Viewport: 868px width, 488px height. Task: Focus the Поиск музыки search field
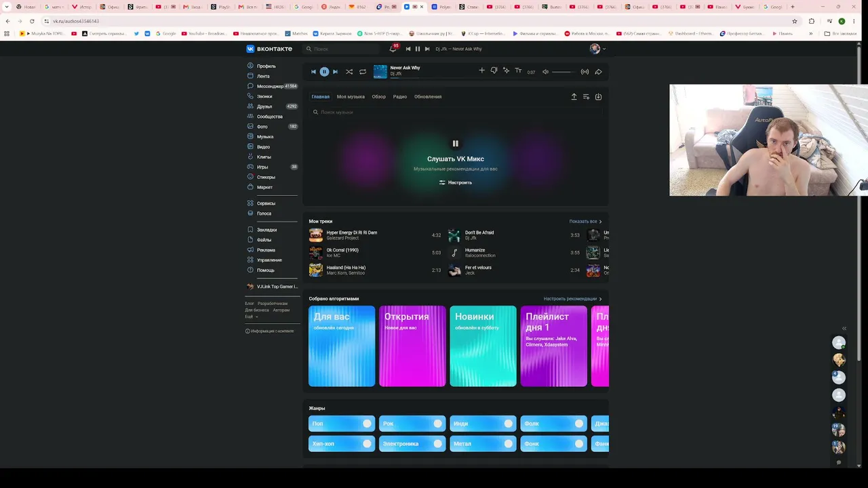(x=456, y=112)
